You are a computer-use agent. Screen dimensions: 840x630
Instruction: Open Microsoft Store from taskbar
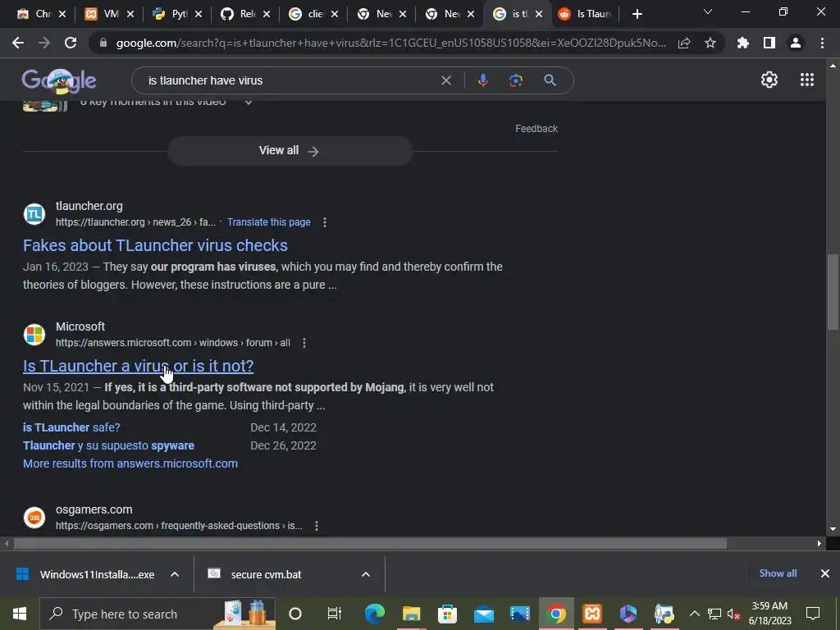point(447,614)
